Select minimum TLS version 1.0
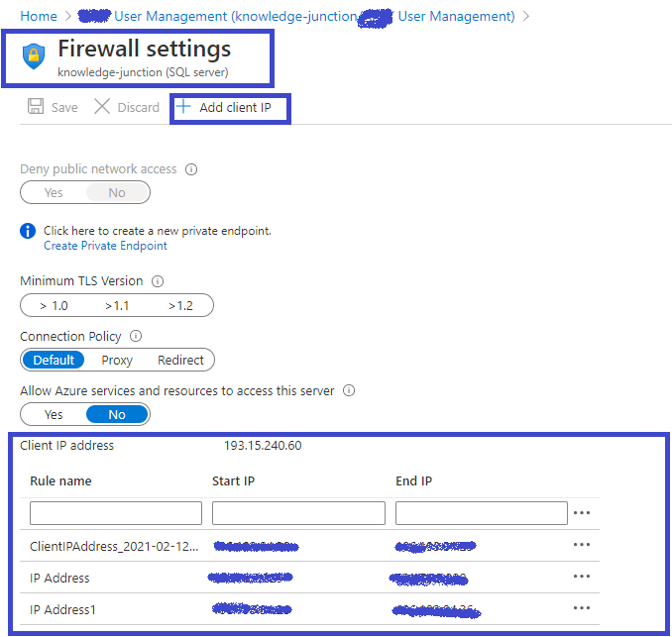This screenshot has width=672, height=637. (x=54, y=306)
